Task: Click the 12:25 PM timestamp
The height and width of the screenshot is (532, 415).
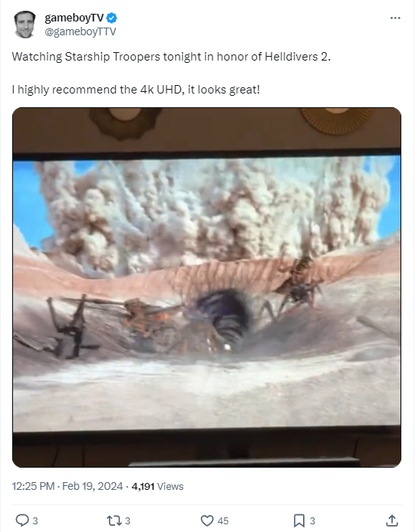Action: pyautogui.click(x=33, y=486)
